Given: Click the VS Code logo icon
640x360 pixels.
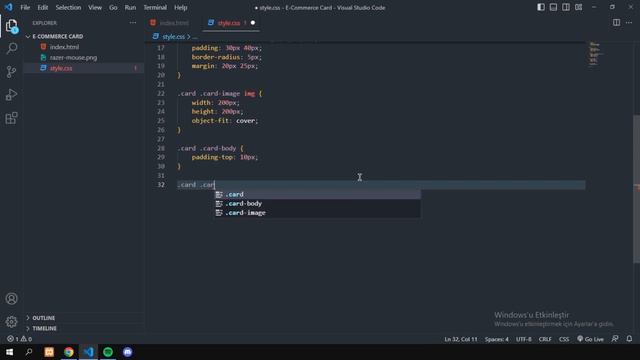Looking at the screenshot, I should tap(8, 7).
